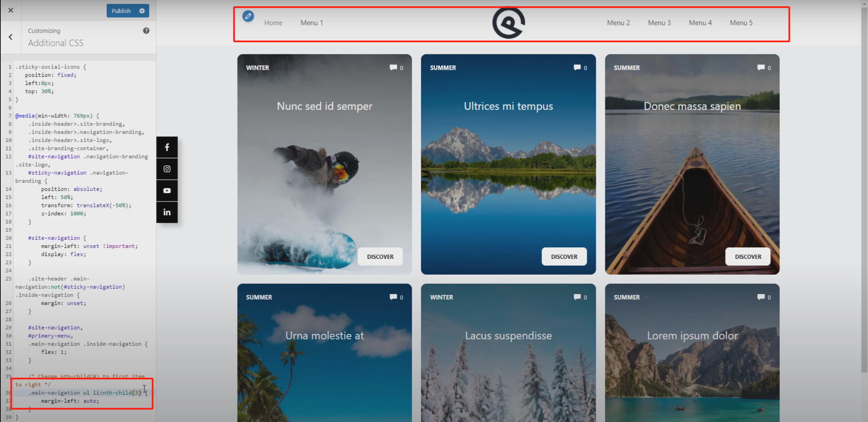
Task: Open publish settings gear icon
Action: click(142, 11)
